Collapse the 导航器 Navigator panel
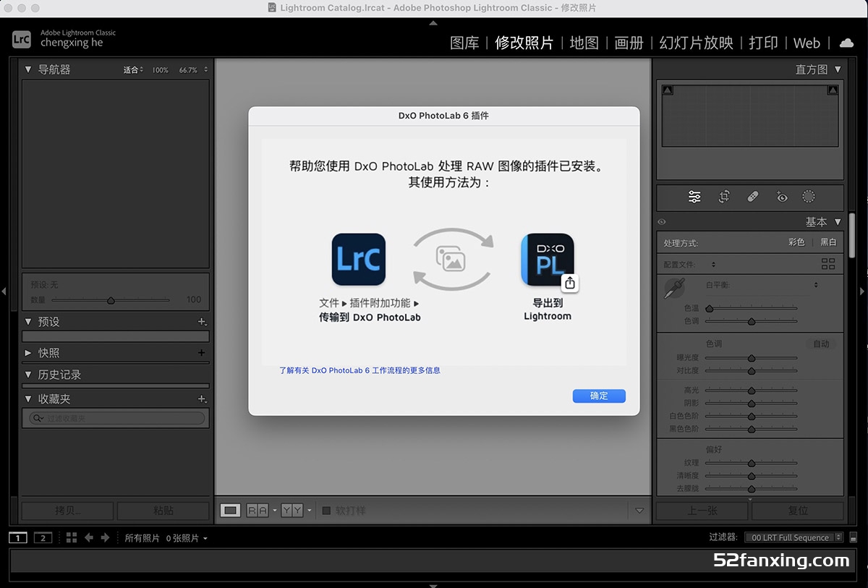Screen dimensions: 868x588 (28, 69)
